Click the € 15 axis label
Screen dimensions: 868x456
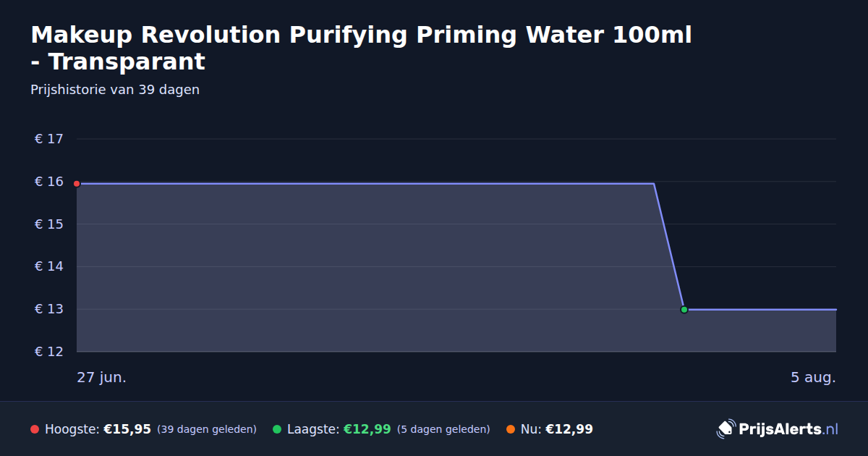[49, 224]
